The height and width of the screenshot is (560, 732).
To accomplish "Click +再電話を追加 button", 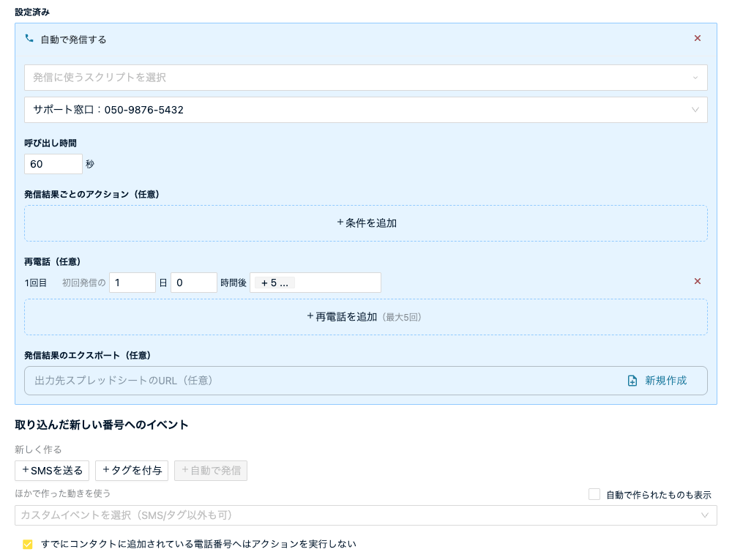I will coord(365,317).
